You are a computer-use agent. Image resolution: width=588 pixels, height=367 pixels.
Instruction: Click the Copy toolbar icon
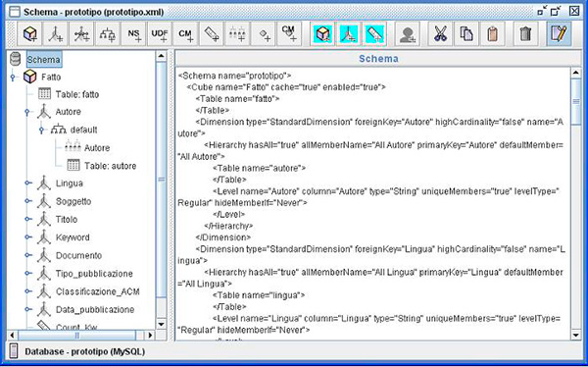[466, 34]
